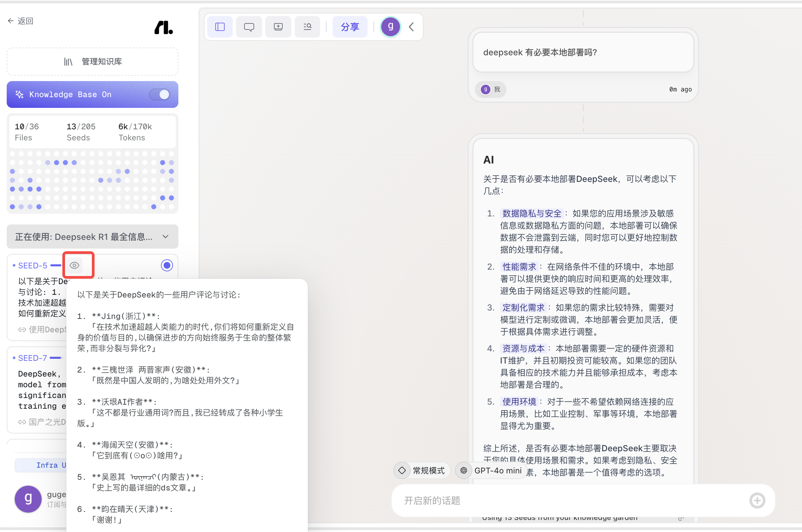Click the 我 user badge under the question
Screen dimensions: 802x532
(491, 89)
